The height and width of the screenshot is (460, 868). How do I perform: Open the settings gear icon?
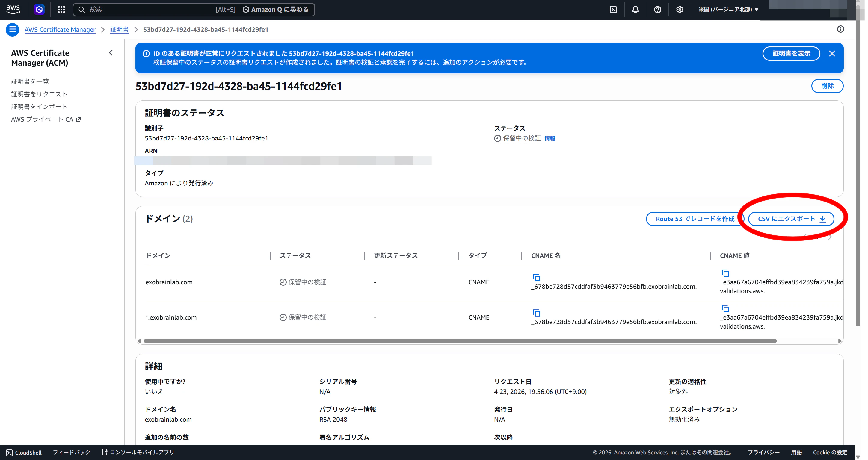click(x=680, y=9)
